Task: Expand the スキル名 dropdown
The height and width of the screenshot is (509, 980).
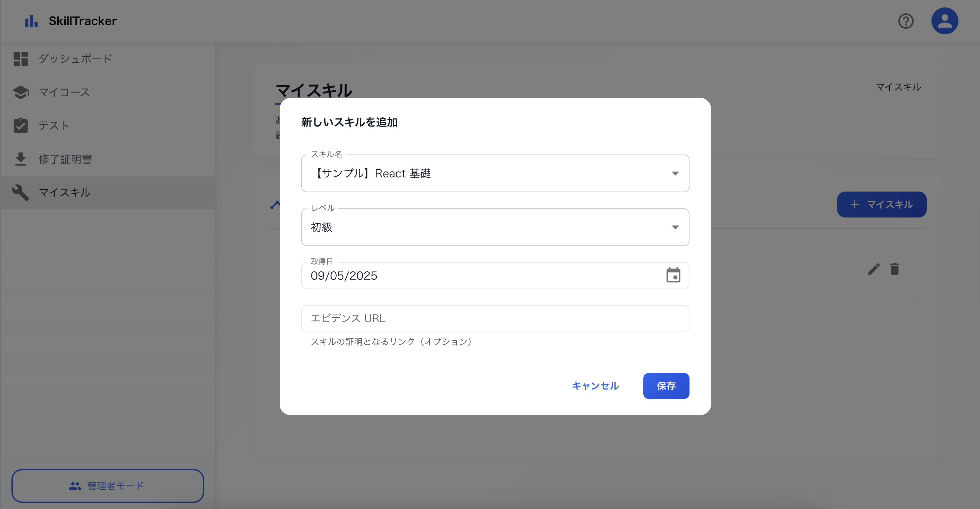Action: [675, 173]
